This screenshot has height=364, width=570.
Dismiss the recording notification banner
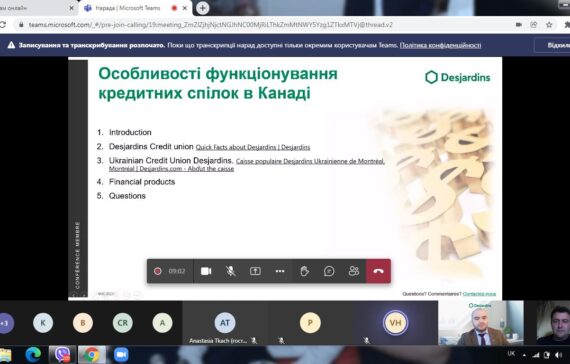(554, 45)
